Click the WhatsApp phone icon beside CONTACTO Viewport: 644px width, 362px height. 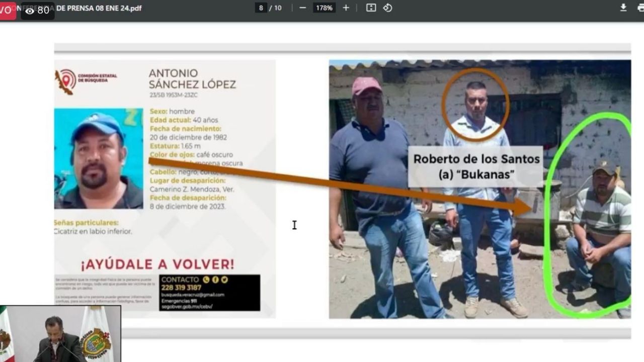pos(206,280)
